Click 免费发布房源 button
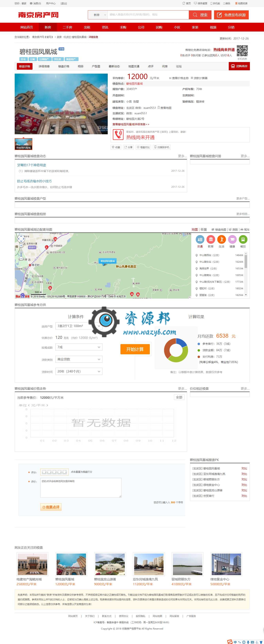The height and width of the screenshot is (644, 264). (231, 15)
